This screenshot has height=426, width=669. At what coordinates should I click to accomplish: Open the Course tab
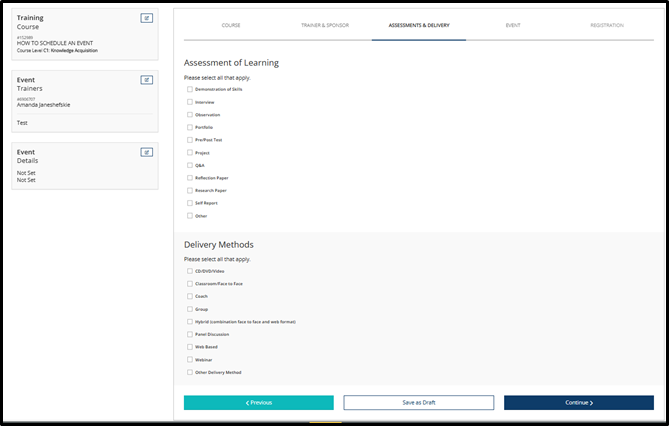[x=231, y=25]
